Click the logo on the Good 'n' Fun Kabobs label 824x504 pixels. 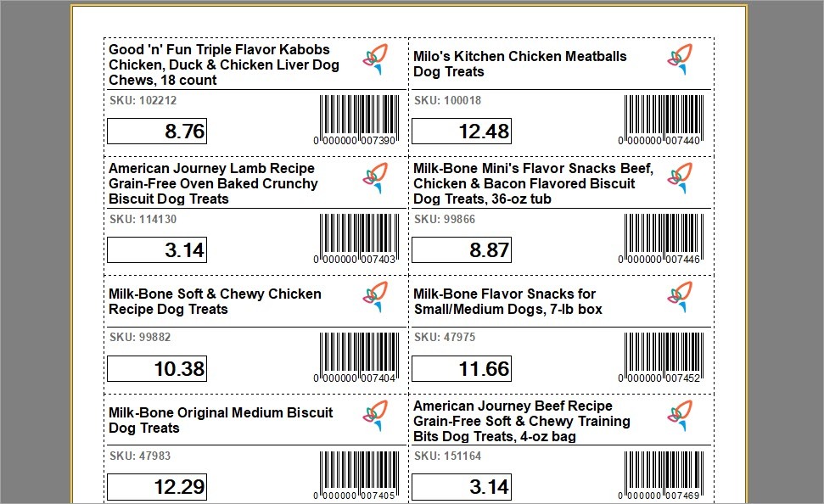point(375,60)
